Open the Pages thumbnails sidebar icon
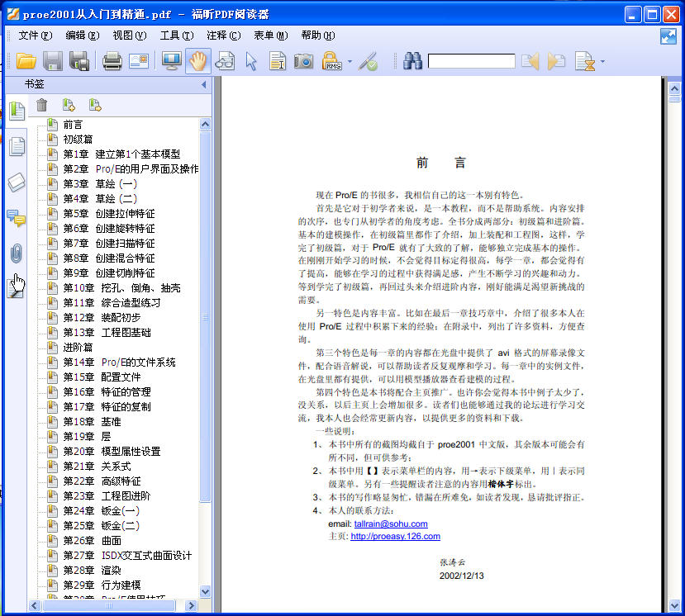 [x=17, y=146]
